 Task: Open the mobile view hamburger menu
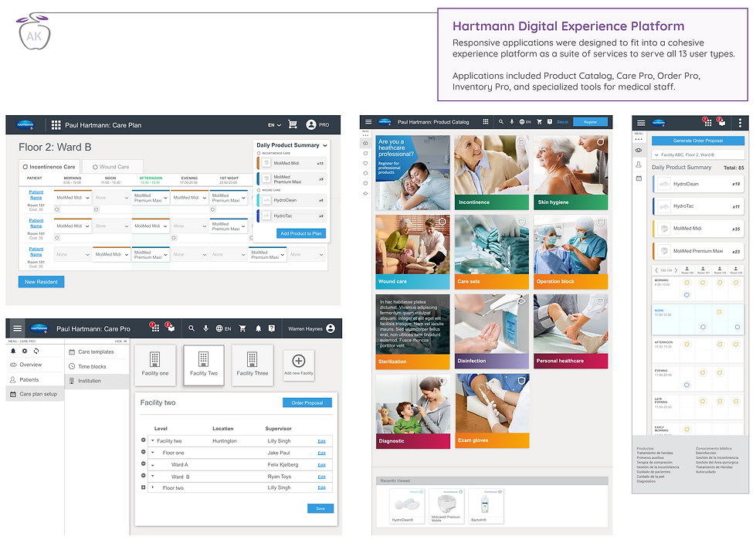[x=641, y=123]
